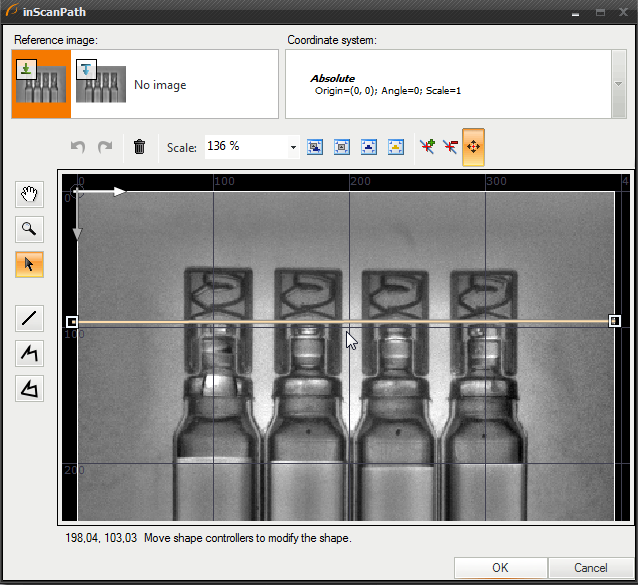
Task: Select the arrow pointer tool
Action: pos(29,264)
